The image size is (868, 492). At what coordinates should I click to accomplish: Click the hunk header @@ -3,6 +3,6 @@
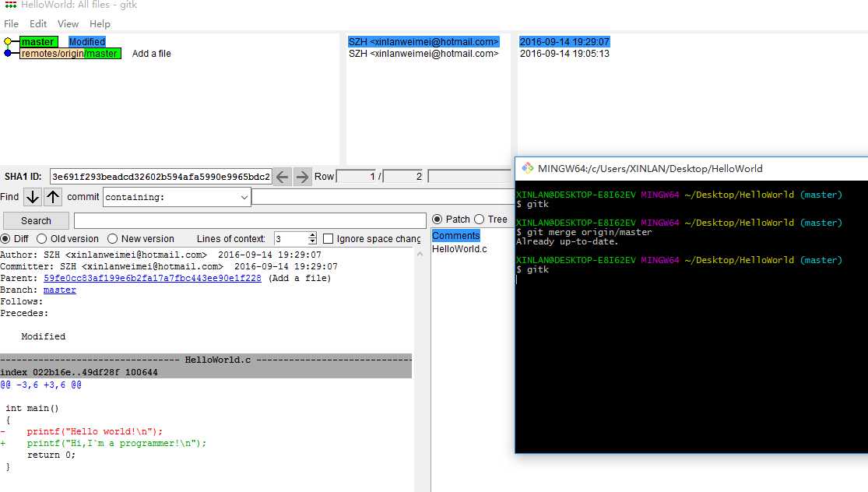[41, 385]
